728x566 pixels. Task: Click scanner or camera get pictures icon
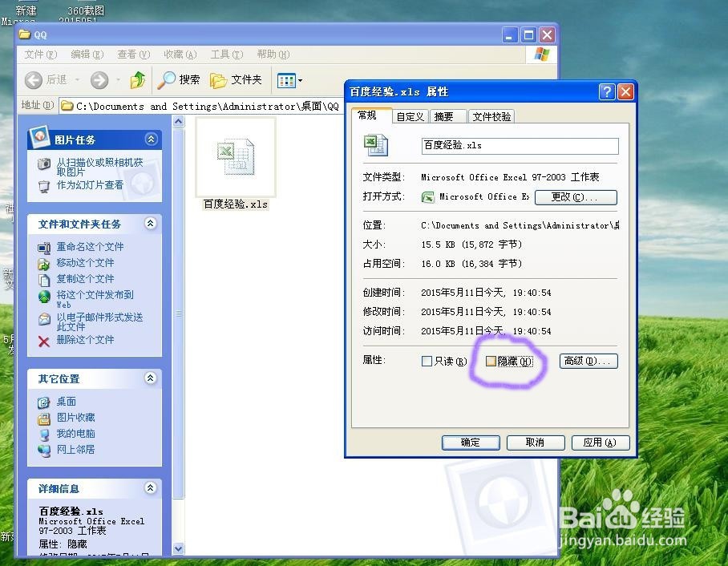tap(43, 164)
